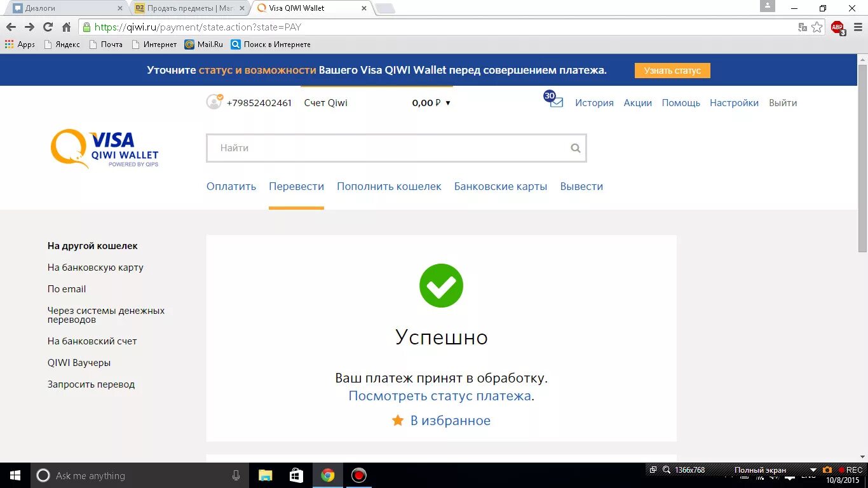
Task: Open the Apps bookmarks shortcut
Action: pos(20,44)
